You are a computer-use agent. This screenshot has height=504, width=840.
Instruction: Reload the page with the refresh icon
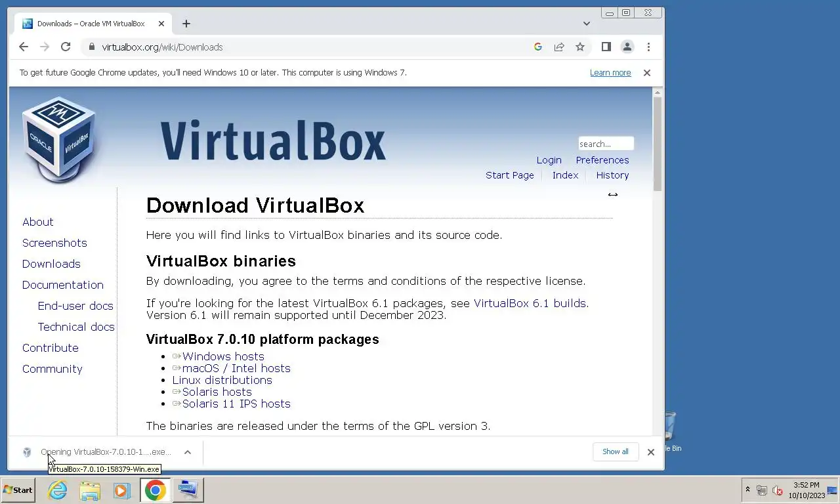click(66, 47)
